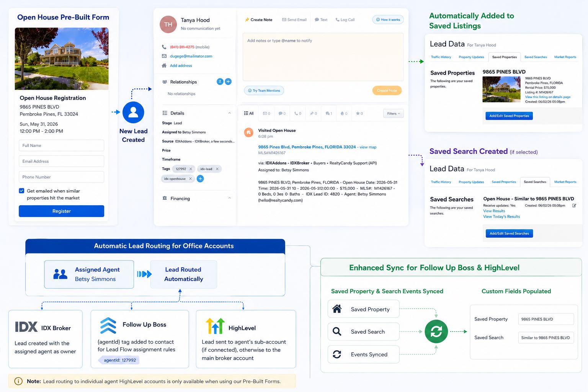The height and width of the screenshot is (392, 588).
Task: Open the How it works help button
Action: pos(388,20)
